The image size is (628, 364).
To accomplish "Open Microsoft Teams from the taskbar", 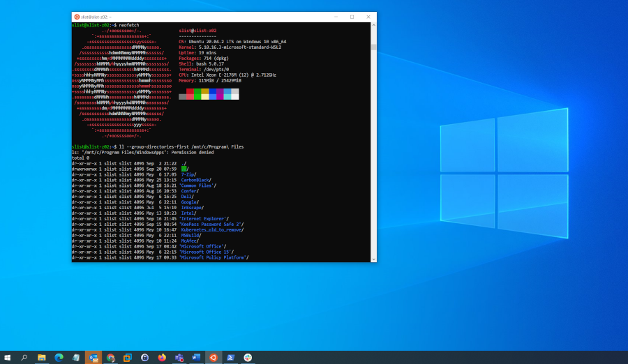I will [179, 357].
